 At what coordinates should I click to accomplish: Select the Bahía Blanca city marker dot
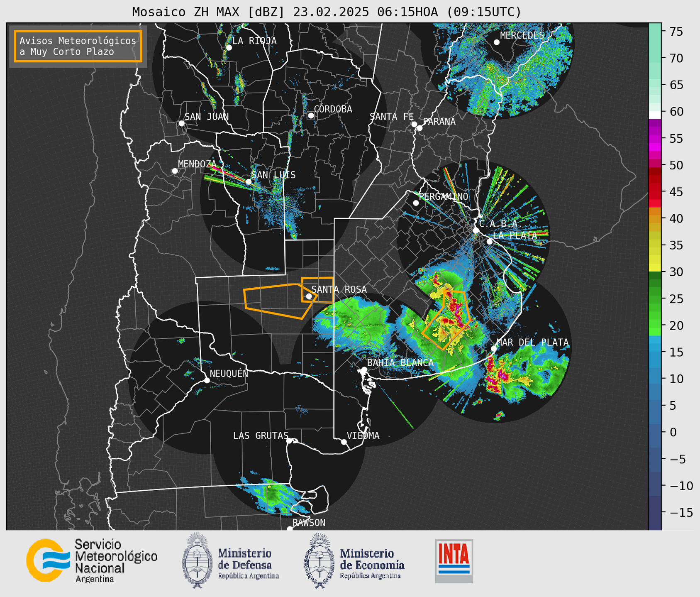tap(364, 369)
